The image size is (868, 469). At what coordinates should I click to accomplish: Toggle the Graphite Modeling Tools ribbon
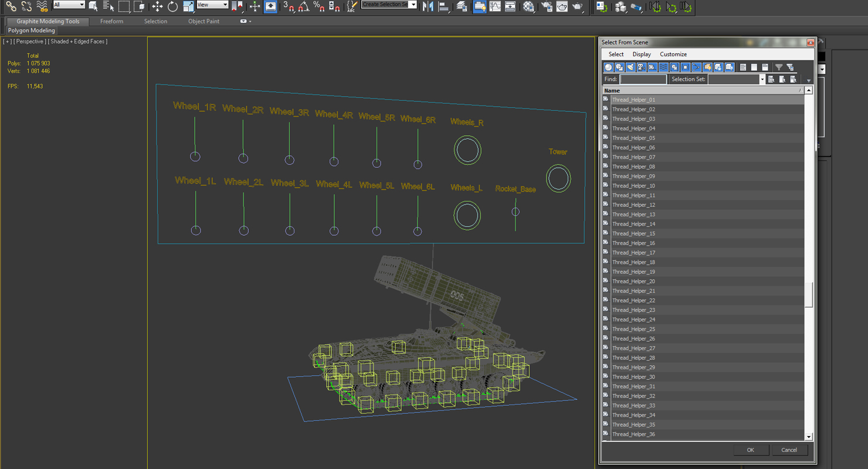pos(480,6)
